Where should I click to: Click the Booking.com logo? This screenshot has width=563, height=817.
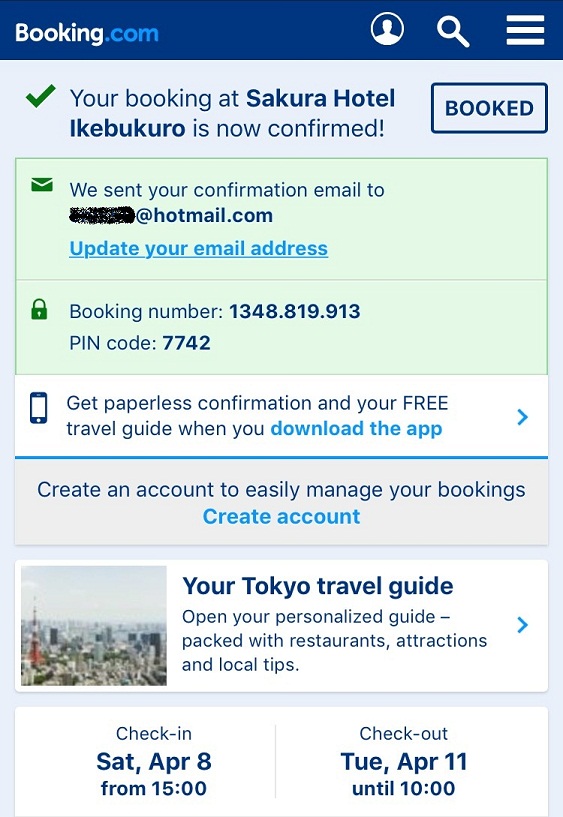(x=87, y=33)
